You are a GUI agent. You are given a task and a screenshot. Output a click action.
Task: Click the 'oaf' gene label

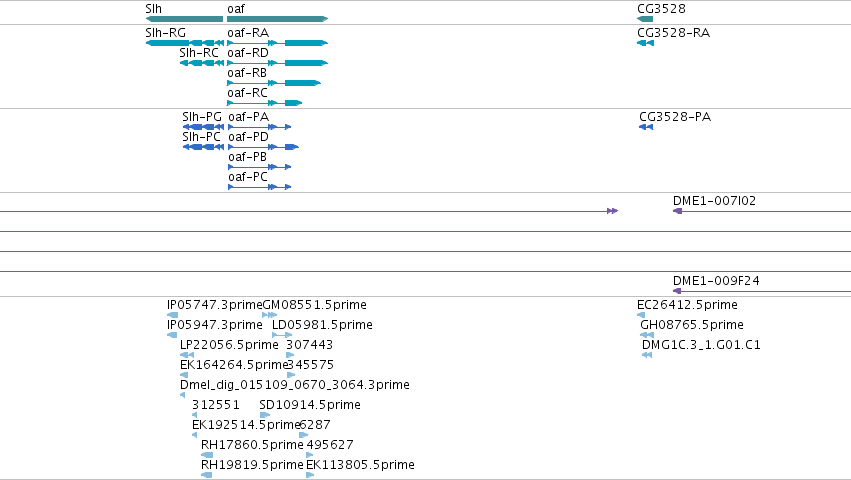coord(236,9)
